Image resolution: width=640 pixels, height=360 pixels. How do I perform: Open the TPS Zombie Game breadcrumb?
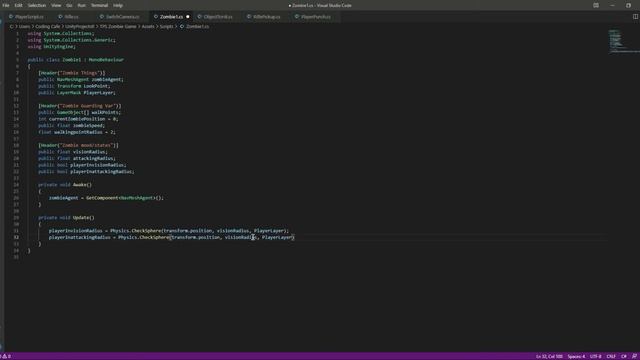tap(118, 27)
